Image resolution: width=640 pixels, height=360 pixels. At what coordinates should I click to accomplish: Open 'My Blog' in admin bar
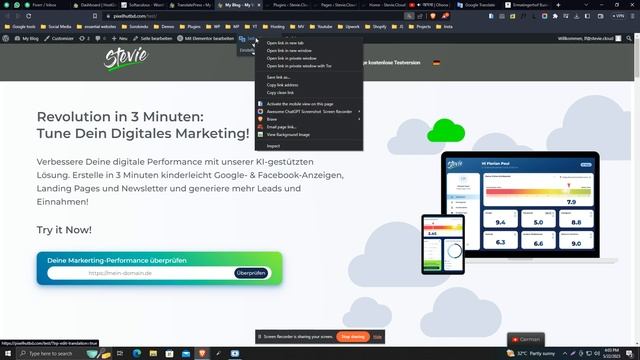pyautogui.click(x=27, y=38)
